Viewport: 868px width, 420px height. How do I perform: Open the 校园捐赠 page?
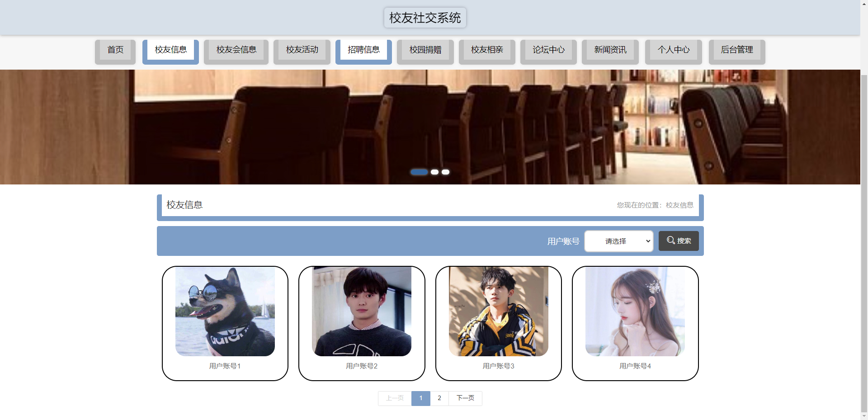click(x=425, y=50)
